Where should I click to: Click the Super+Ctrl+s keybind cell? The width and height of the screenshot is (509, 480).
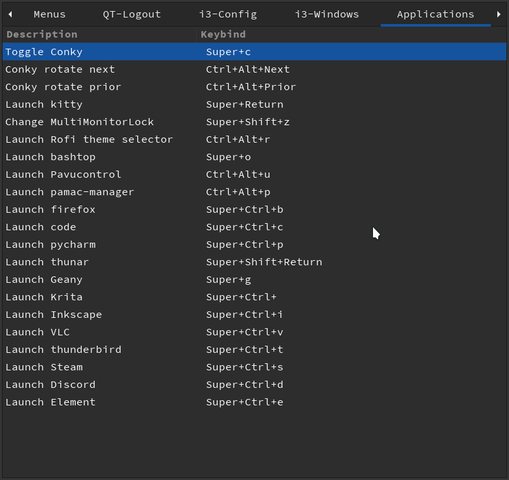coord(245,367)
